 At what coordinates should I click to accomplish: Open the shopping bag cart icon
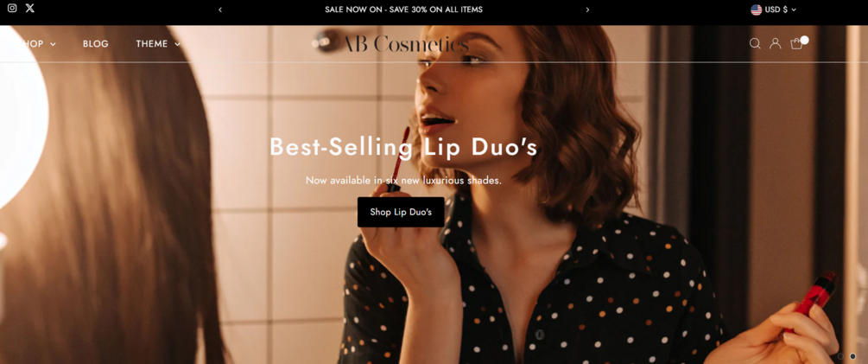[x=796, y=44]
